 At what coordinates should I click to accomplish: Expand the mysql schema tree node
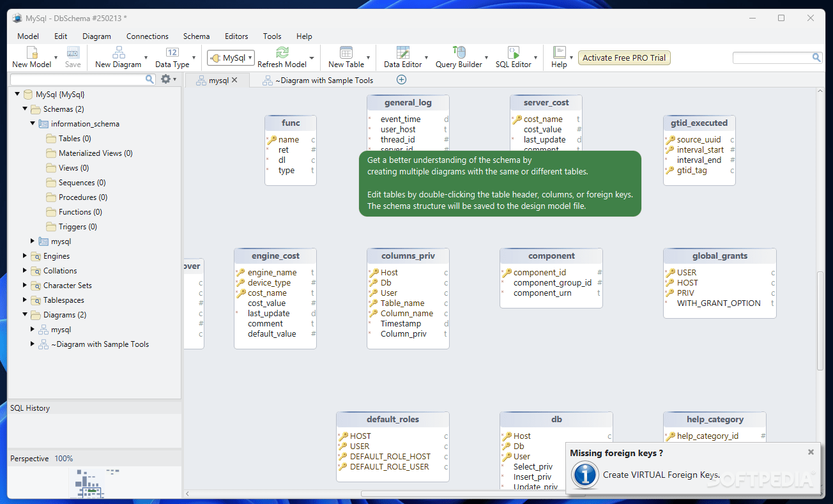click(x=33, y=241)
